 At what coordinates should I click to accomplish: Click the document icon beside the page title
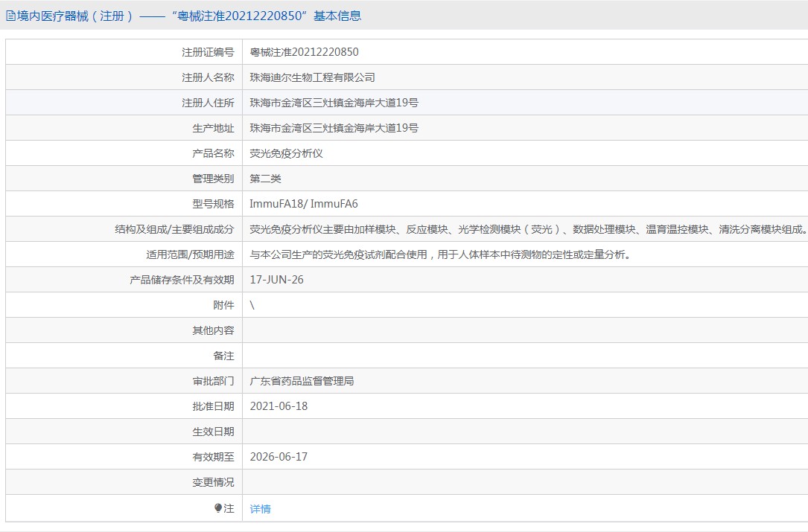coord(10,16)
